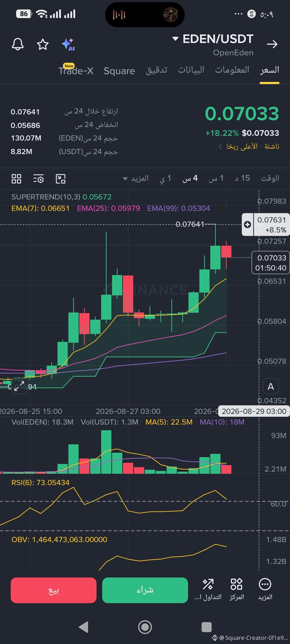Select the 1 ي daily timeframe
Image resolution: width=290 pixels, height=644 pixels.
tap(165, 178)
